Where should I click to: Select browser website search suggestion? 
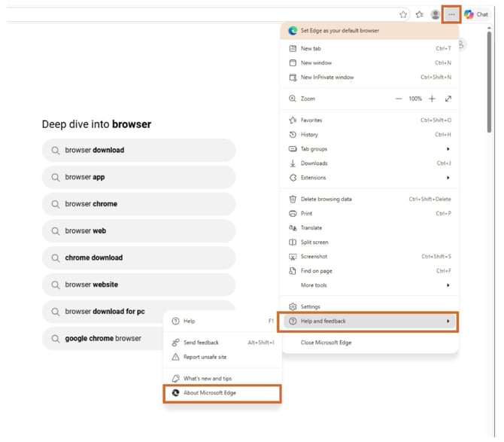click(139, 285)
